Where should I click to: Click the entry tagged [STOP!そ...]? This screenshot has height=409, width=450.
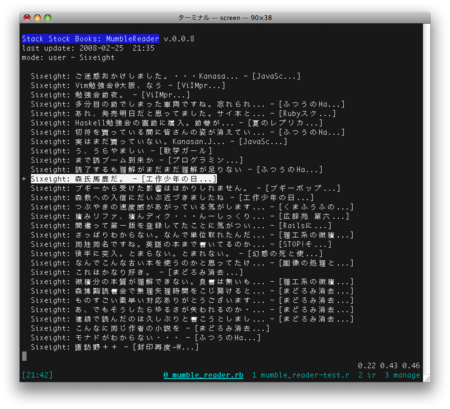click(181, 244)
